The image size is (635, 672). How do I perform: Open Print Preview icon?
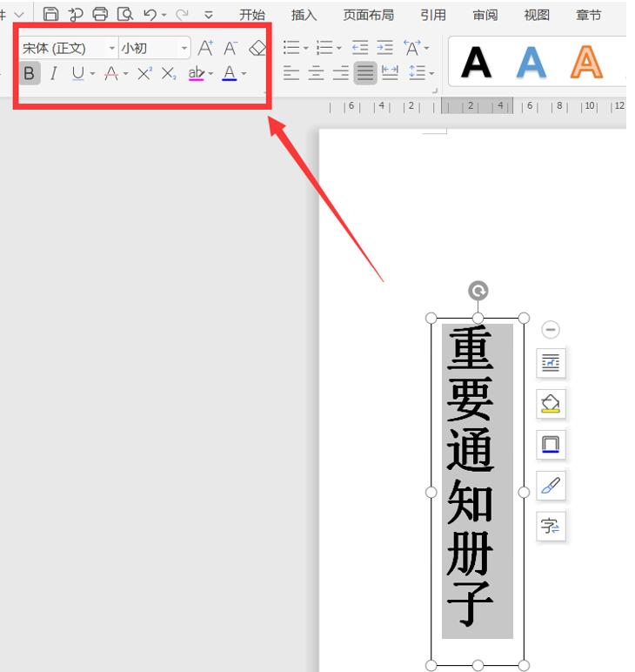click(125, 15)
